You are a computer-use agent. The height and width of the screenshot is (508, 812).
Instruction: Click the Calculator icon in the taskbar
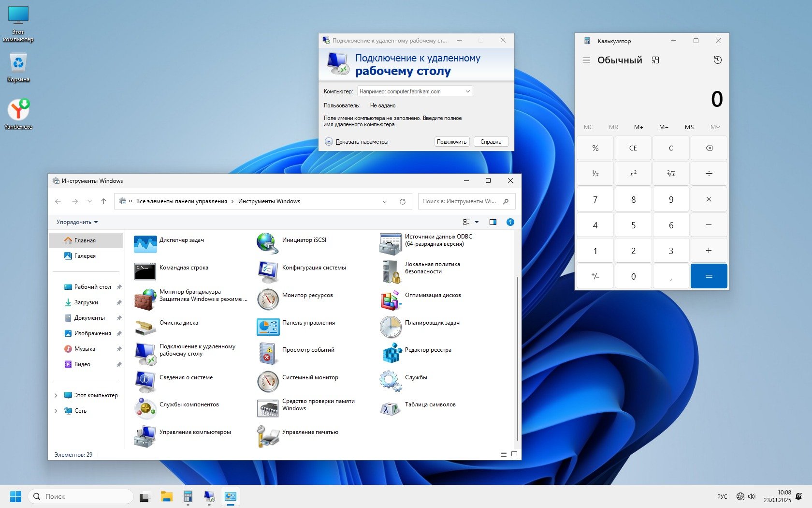pyautogui.click(x=188, y=496)
